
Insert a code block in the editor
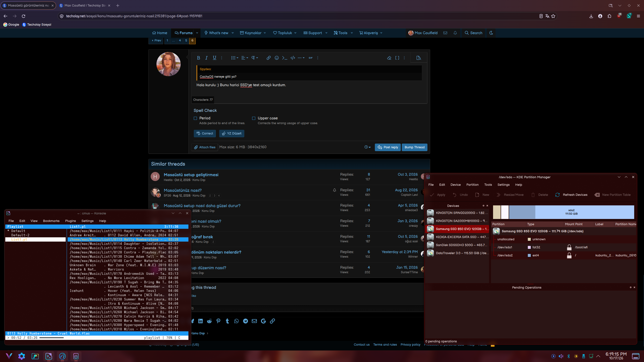(293, 58)
